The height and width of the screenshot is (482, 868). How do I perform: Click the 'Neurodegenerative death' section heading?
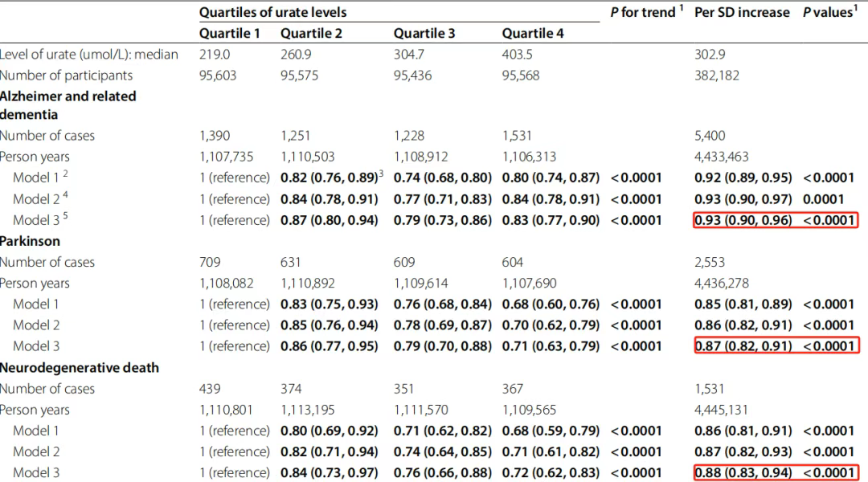click(79, 367)
